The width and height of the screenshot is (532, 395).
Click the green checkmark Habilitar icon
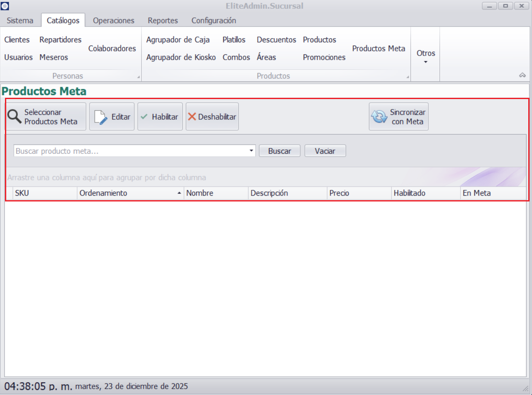144,117
